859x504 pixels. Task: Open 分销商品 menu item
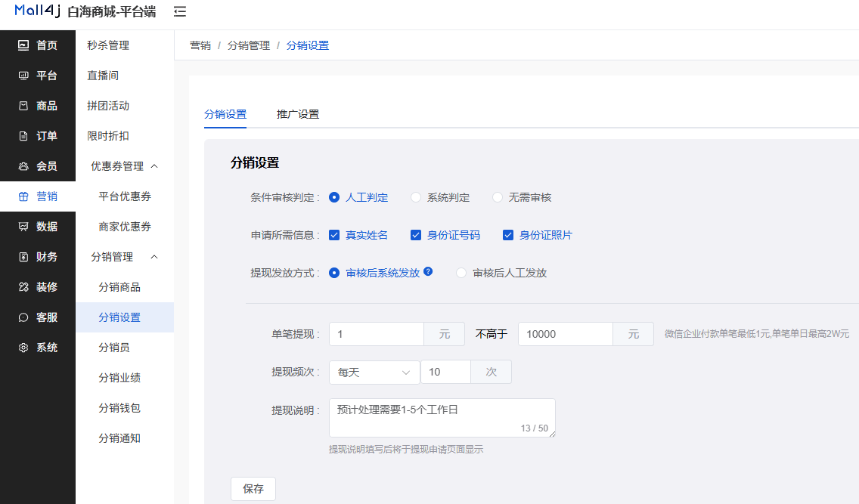pos(124,286)
